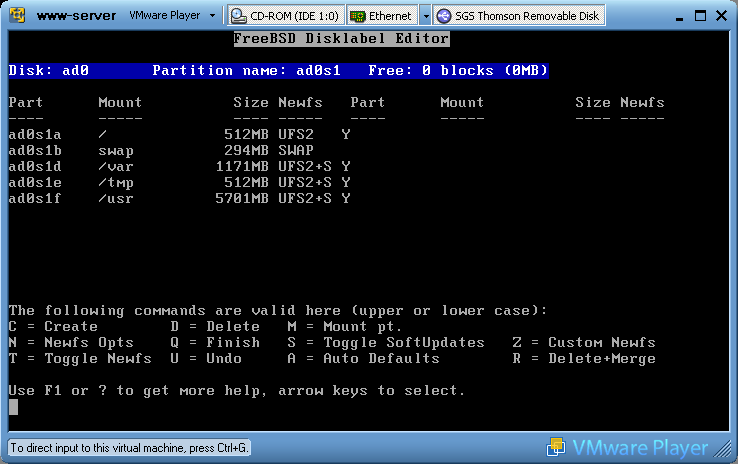Click 'C = Create' command text
The image size is (738, 464).
53,327
